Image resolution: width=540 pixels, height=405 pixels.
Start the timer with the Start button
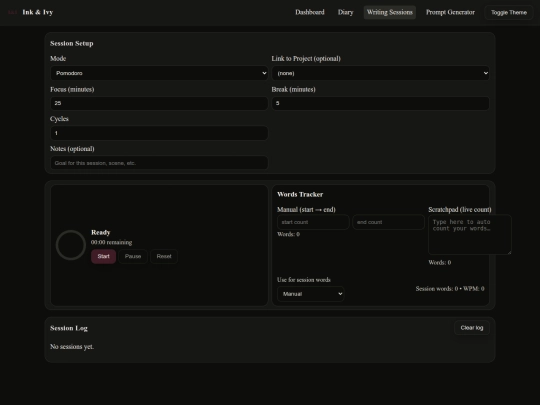(x=103, y=257)
